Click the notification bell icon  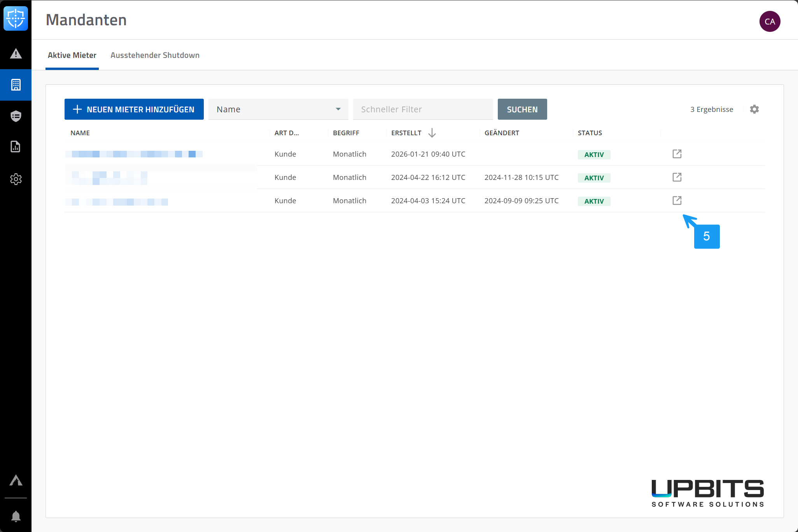[16, 516]
